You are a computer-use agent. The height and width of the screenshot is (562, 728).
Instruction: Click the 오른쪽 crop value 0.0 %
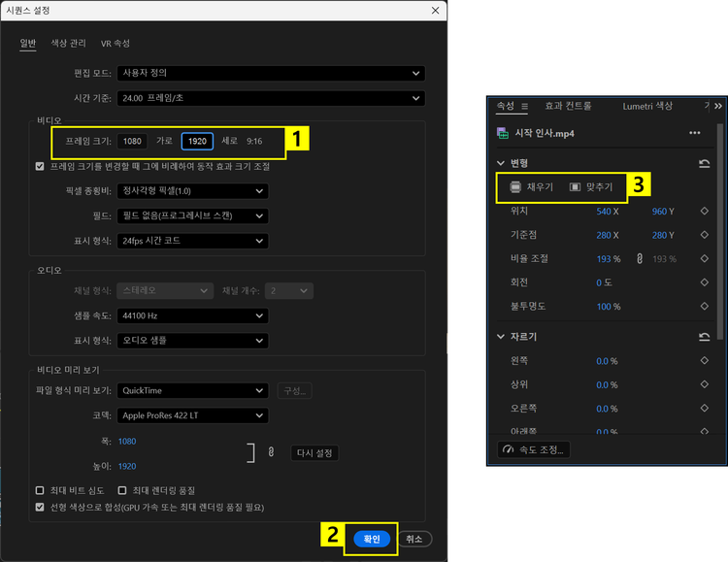(x=607, y=409)
